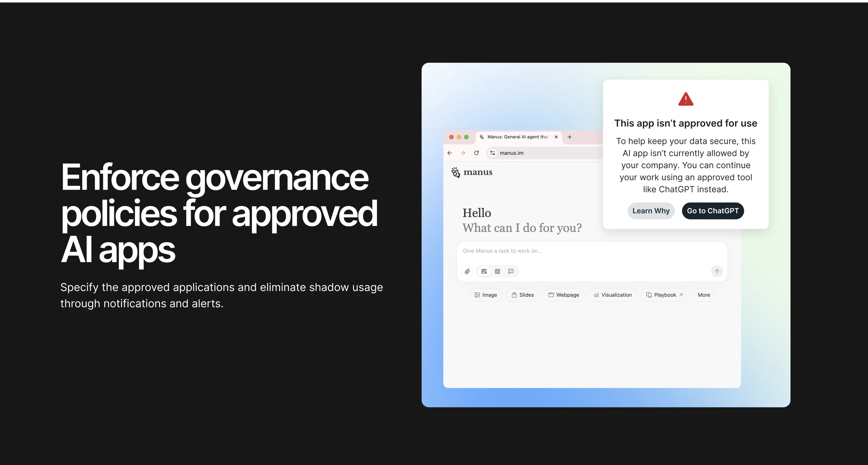Click 'Specify the approved applications' paragraph

[222, 295]
